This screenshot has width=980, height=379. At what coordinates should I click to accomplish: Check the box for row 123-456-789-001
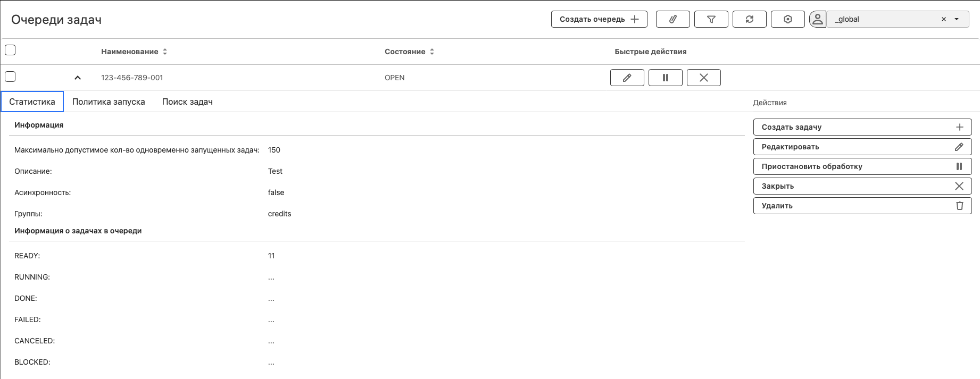pos(10,77)
